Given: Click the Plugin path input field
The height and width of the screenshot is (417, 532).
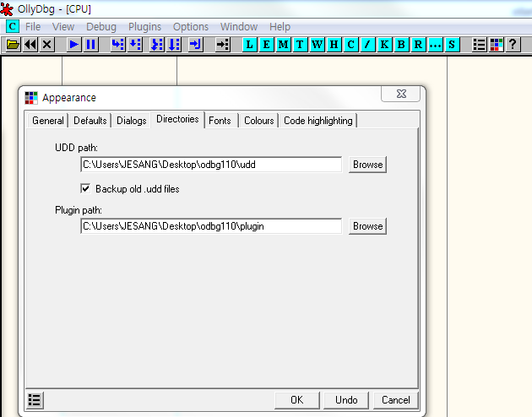Looking at the screenshot, I should click(x=211, y=226).
